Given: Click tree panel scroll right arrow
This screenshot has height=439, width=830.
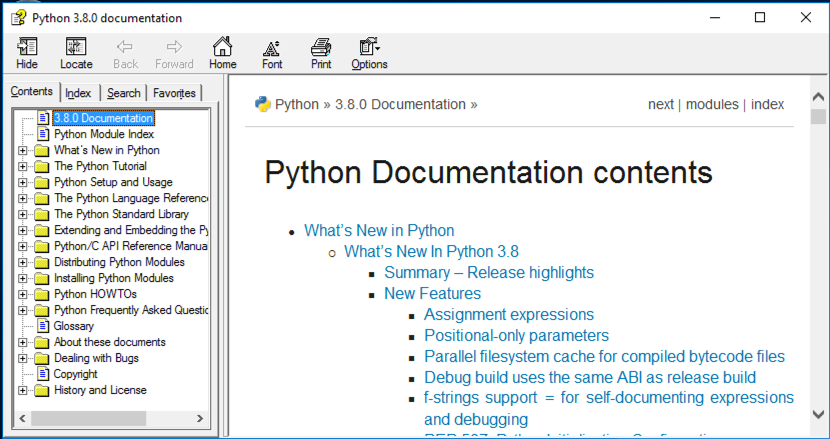Looking at the screenshot, I should pos(200,418).
